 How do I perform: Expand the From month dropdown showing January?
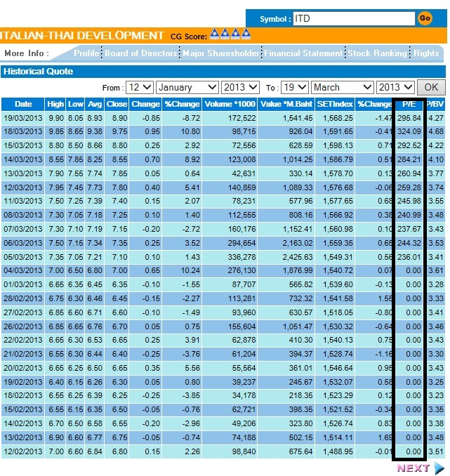pos(187,88)
